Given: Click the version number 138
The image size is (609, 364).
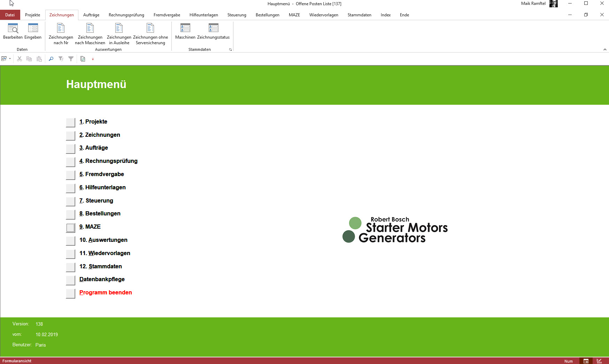Looking at the screenshot, I should [39, 324].
